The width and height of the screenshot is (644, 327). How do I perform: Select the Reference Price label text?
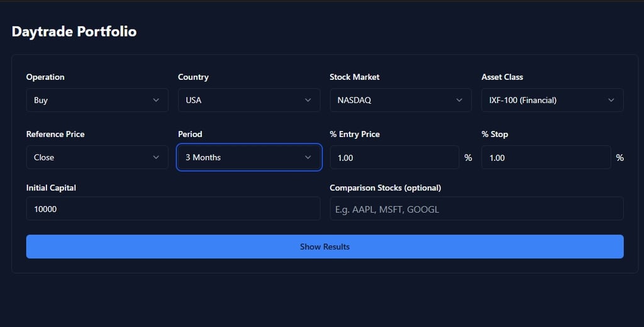click(x=55, y=134)
